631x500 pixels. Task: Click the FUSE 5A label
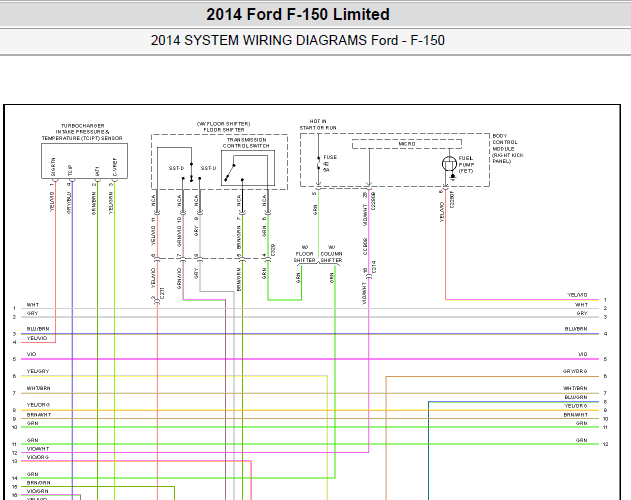point(330,163)
